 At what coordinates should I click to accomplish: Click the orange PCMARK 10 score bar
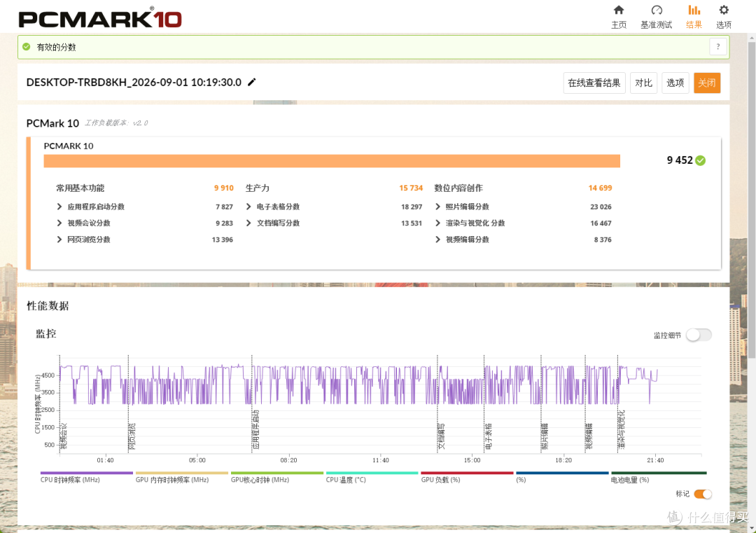332,161
